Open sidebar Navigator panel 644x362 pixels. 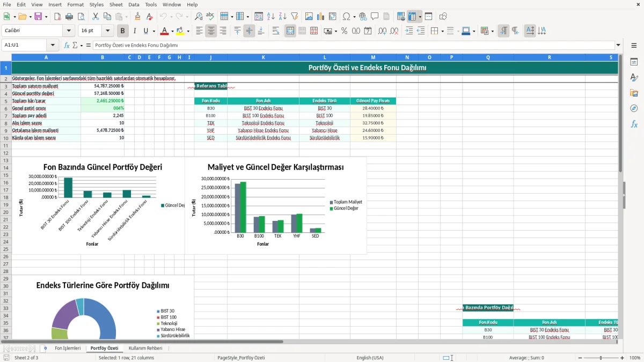click(634, 108)
